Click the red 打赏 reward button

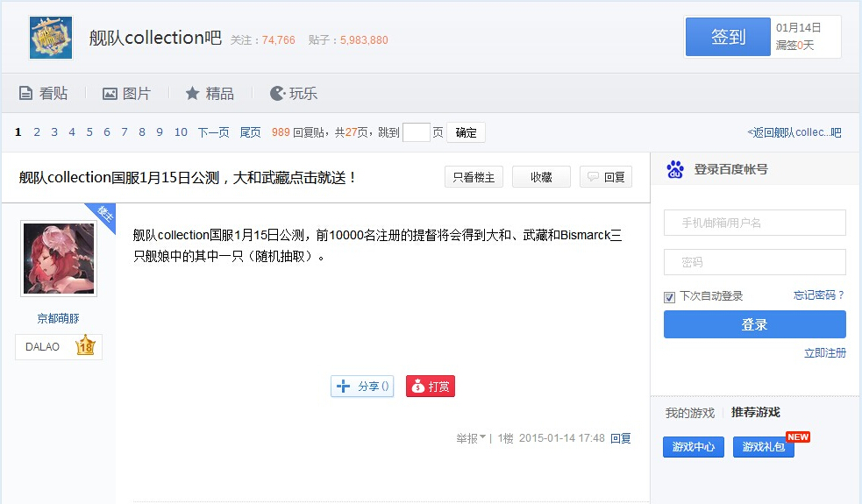431,387
